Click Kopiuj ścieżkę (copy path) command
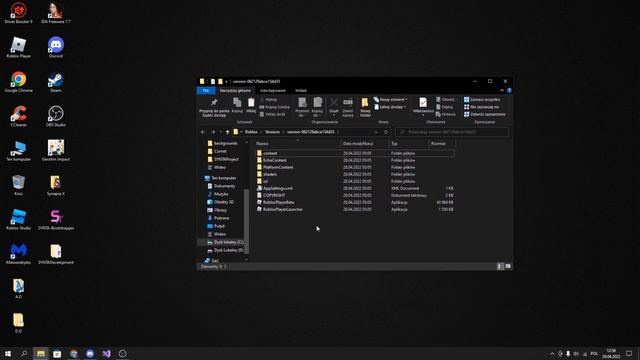The width and height of the screenshot is (640, 360). pos(274,107)
